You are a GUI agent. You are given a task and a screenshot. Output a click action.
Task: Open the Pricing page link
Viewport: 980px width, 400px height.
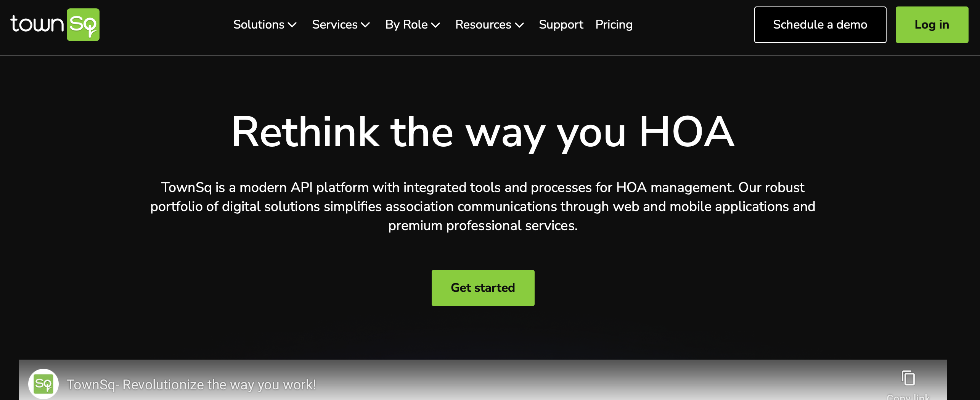click(614, 25)
